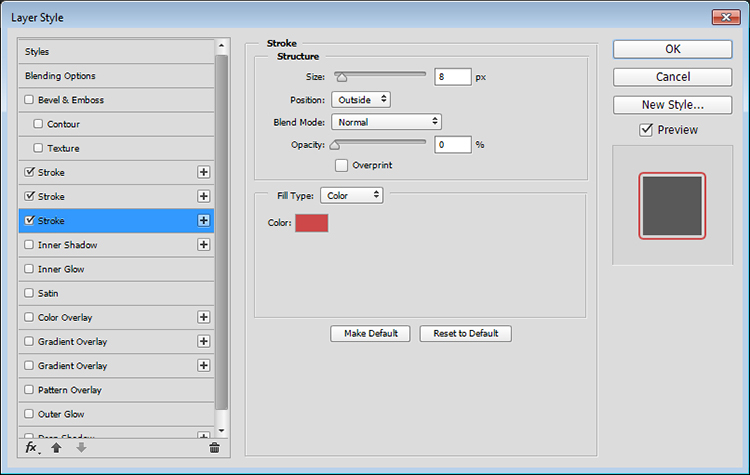Enable the Bevel & Emboss checkbox
This screenshot has width=750, height=475.
click(29, 100)
